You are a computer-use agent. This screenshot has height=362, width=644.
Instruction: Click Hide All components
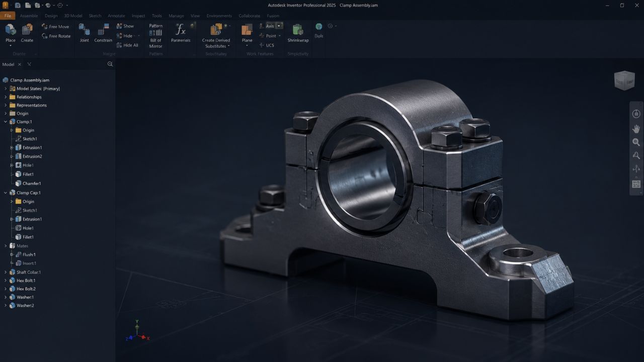(x=127, y=45)
